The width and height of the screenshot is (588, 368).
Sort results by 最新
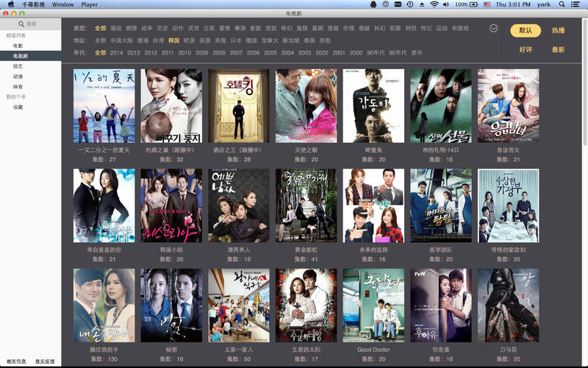pos(559,50)
